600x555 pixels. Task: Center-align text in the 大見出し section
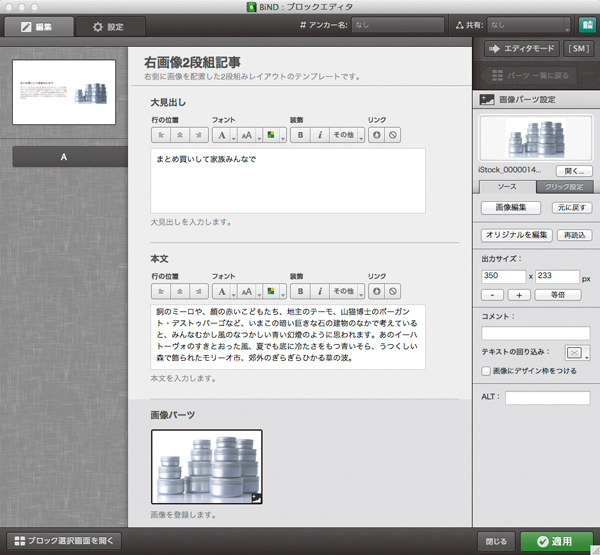click(179, 134)
